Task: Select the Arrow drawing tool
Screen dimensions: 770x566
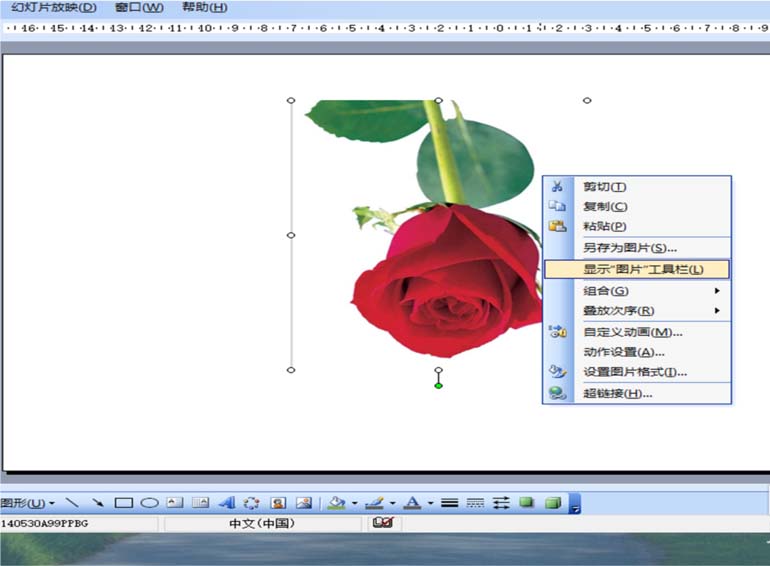Action: click(x=97, y=503)
